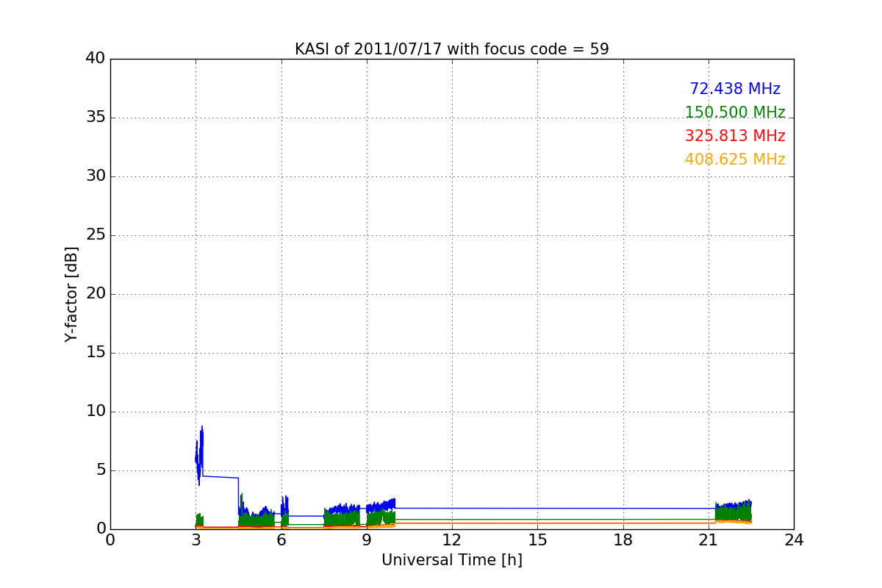Viewport: 882px width, 588px height.
Task: Click the y-axis tick label 35
Action: click(95, 118)
